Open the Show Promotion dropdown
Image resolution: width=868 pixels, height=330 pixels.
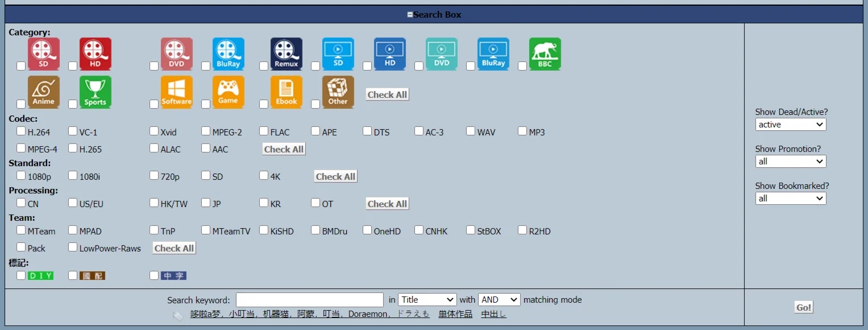pos(791,162)
